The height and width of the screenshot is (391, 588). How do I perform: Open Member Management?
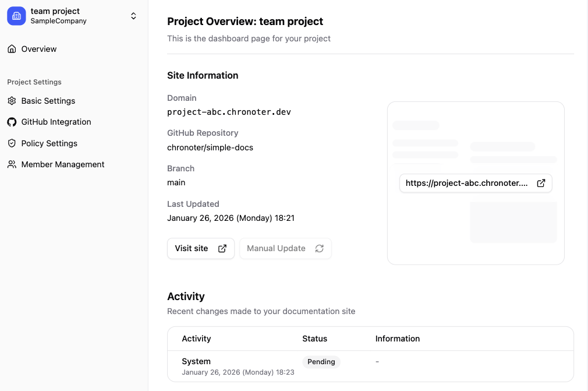pos(63,164)
